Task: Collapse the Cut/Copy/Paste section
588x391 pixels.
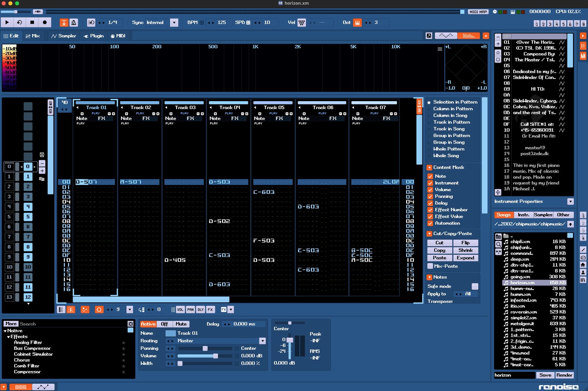Action: (429, 234)
